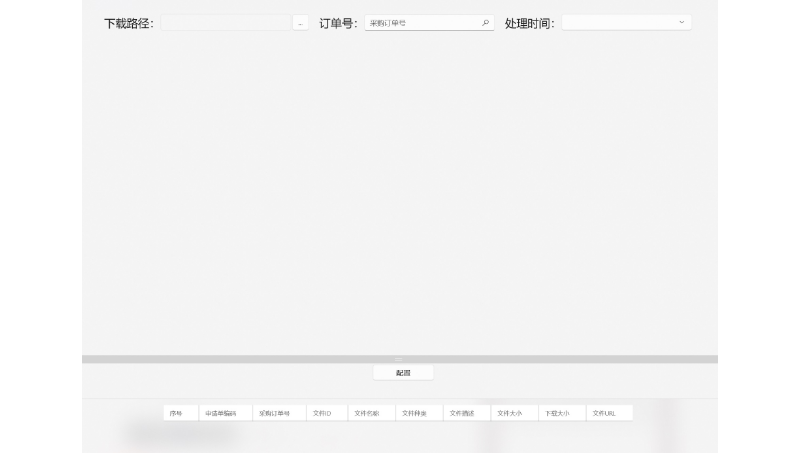Select the 文件描述 column header
The width and height of the screenshot is (800, 453).
click(x=462, y=413)
